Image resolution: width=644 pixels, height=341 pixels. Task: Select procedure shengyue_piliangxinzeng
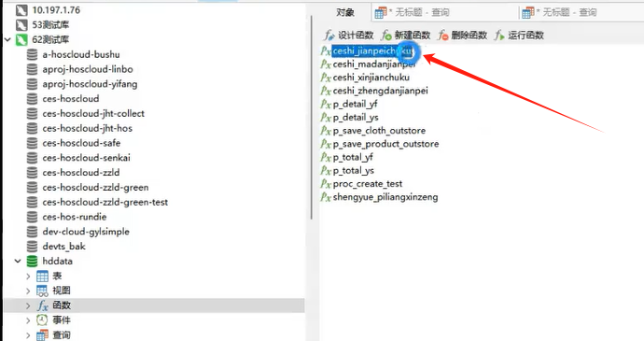(385, 197)
